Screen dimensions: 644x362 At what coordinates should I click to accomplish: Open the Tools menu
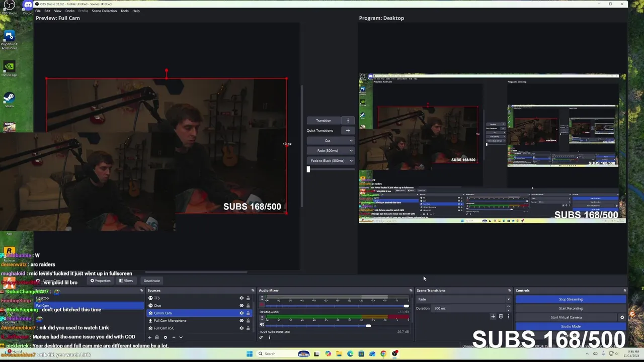(124, 11)
